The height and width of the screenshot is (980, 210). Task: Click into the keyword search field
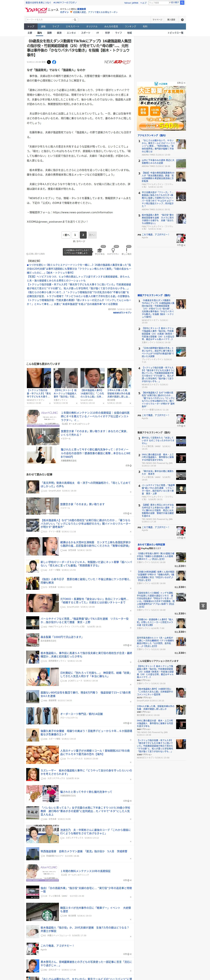click(49, 20)
